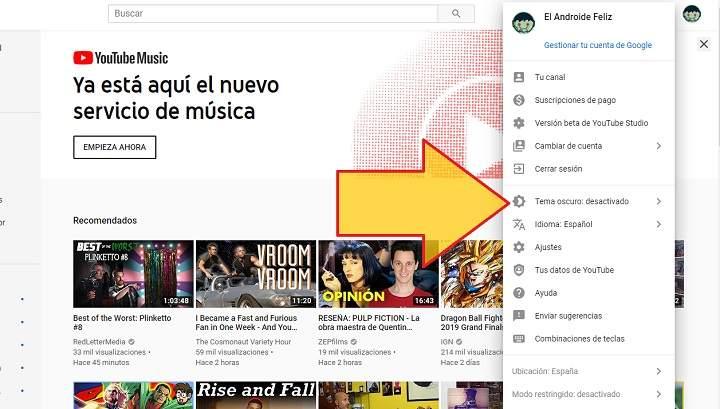
Task: Click the search magnifier button
Action: (x=456, y=14)
